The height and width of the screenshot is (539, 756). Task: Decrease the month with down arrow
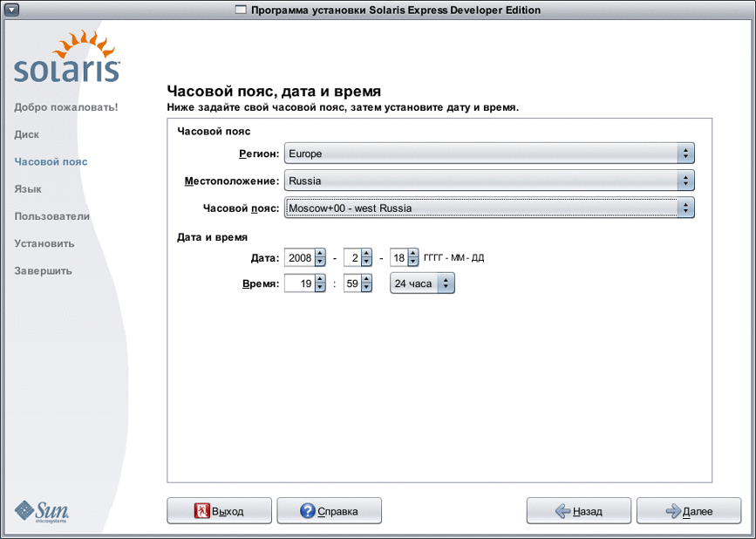pos(366,262)
